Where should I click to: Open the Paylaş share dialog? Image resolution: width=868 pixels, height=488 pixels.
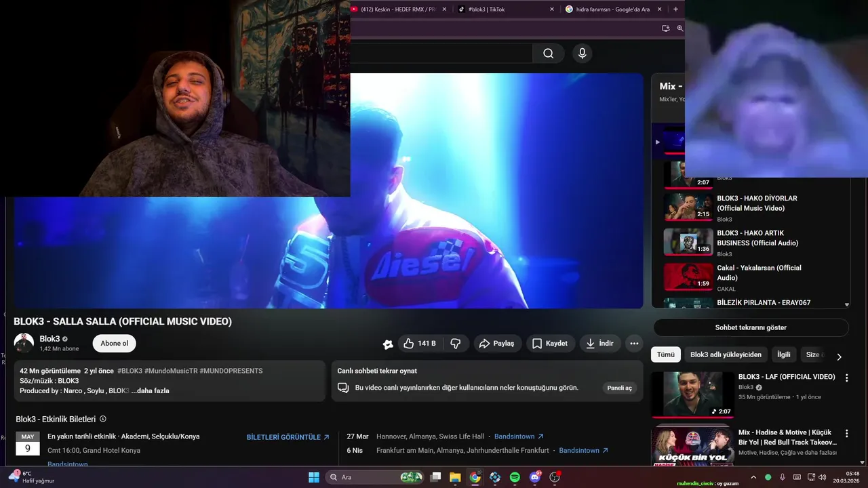[x=497, y=344]
